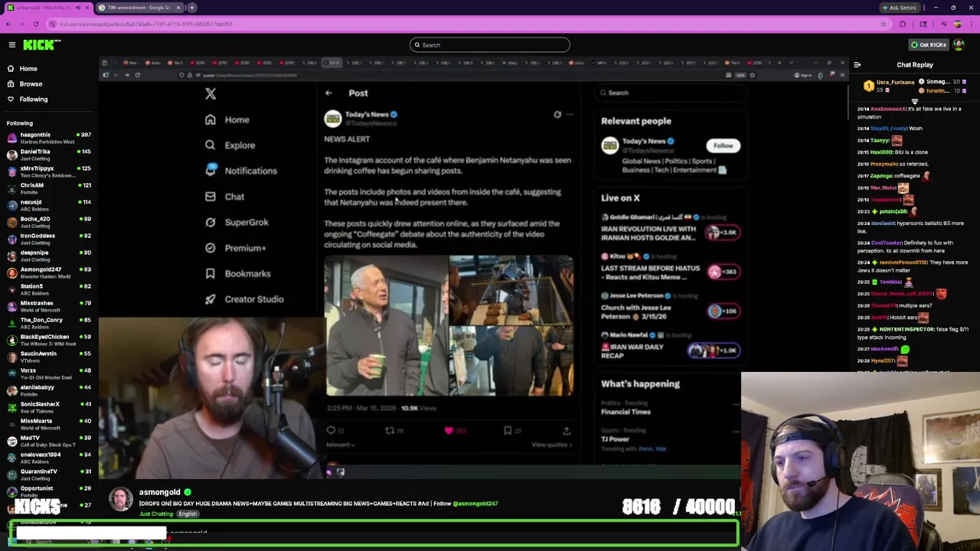The image size is (980, 551).
Task: Open IronGoddess channel in Following list
Action: (x=49, y=239)
